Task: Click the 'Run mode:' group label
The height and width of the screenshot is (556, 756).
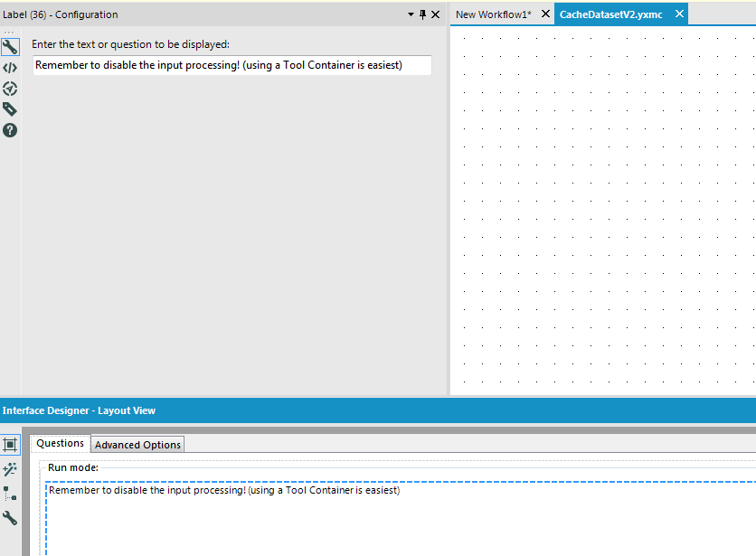Action: click(73, 467)
